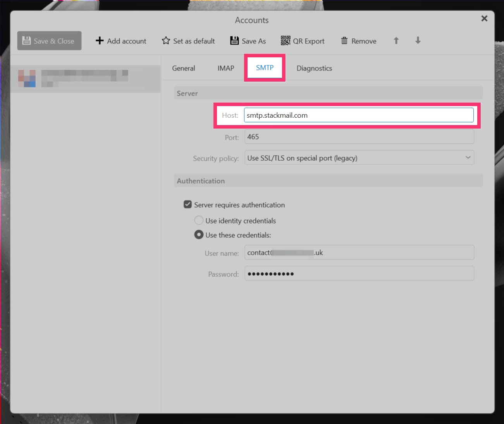
Task: Go to the Diagnostics tab
Action: 314,68
